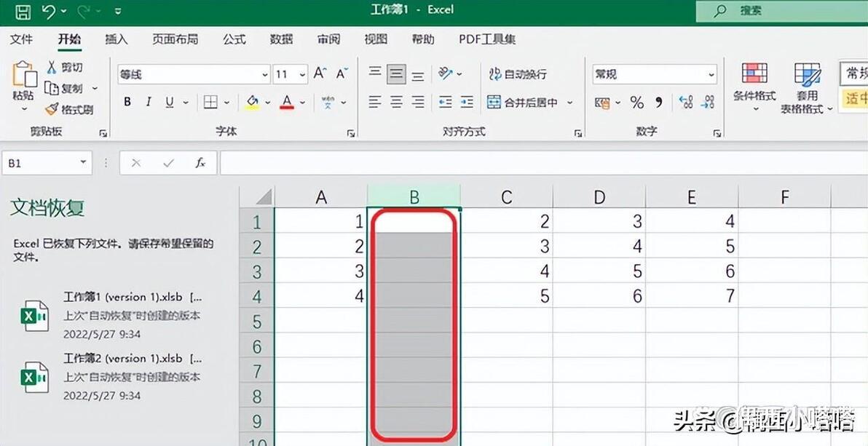Click the Merge and Center icon
The image size is (868, 446).
[x=494, y=102]
